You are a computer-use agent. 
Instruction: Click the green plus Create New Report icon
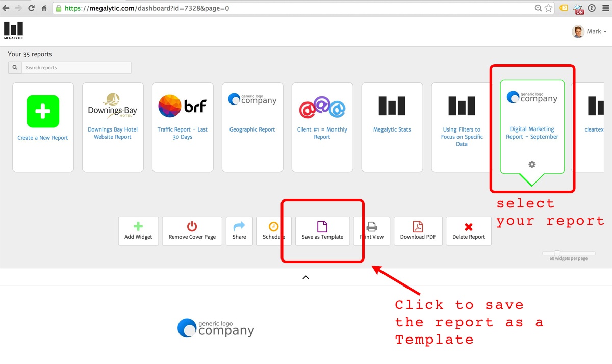[x=43, y=111]
